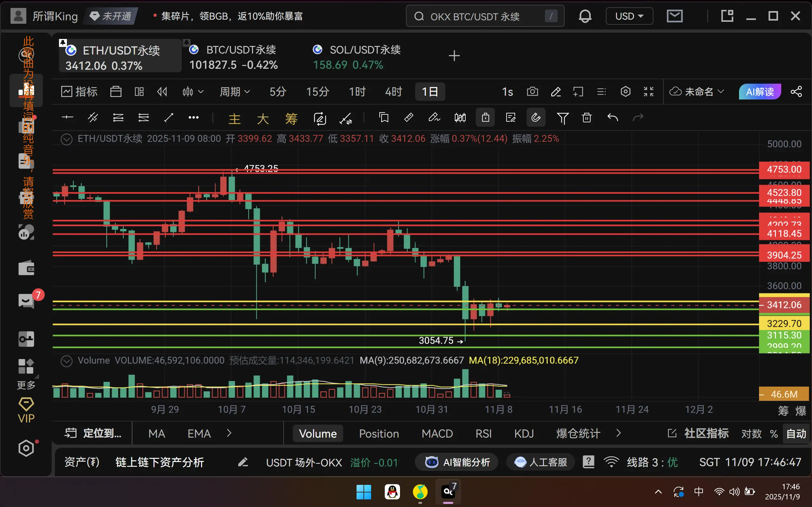
Task: Click the replay rewind icon
Action: pos(162,92)
